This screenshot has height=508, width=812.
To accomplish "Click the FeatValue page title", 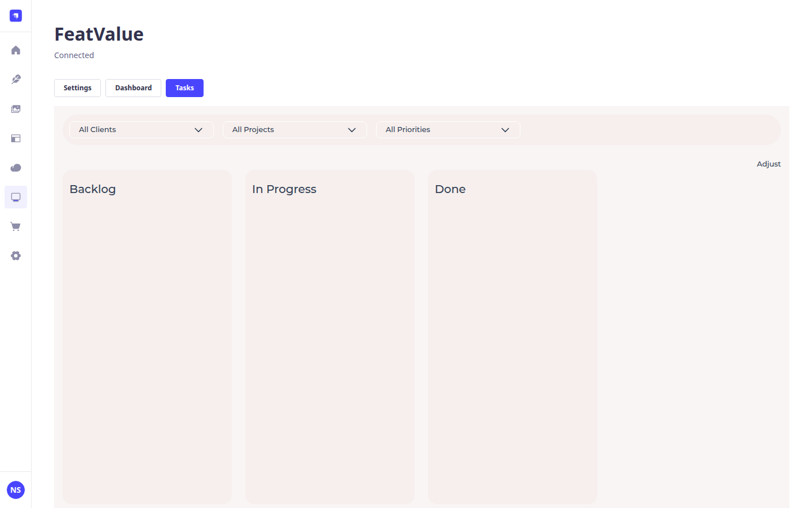I will coord(99,34).
